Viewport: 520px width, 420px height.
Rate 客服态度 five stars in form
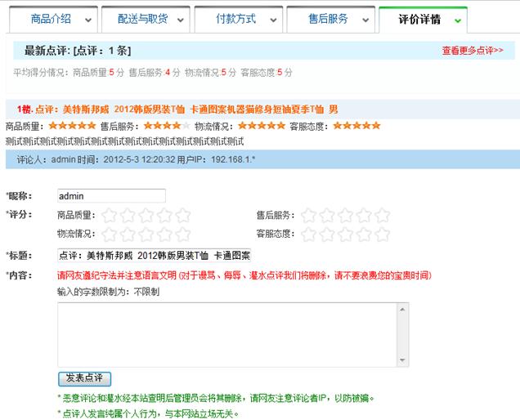click(x=383, y=235)
